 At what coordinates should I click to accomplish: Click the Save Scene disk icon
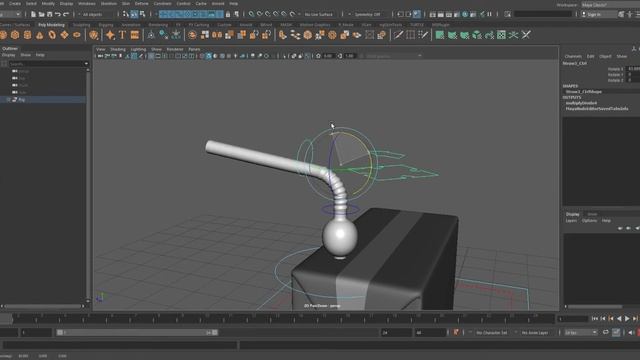coord(49,14)
